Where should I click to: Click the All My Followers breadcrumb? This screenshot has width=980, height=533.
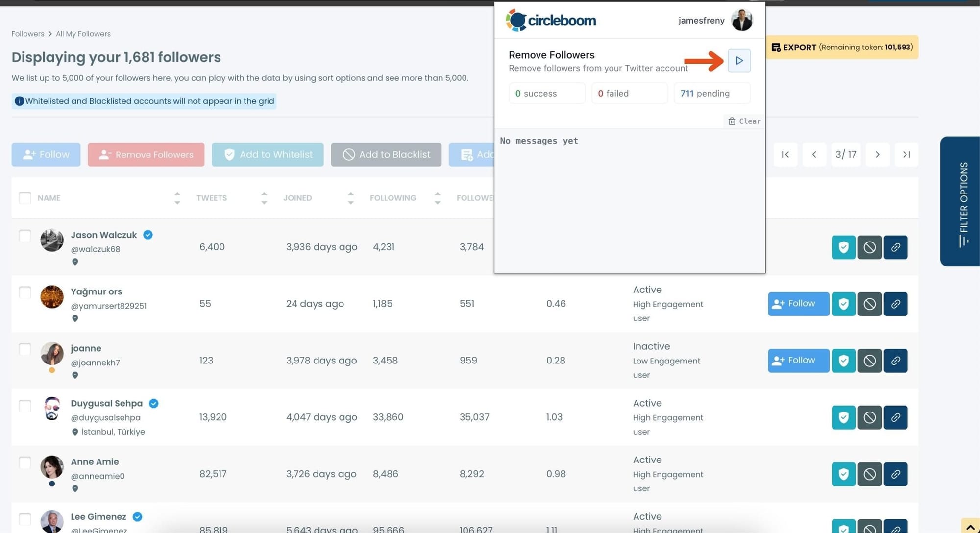(83, 34)
